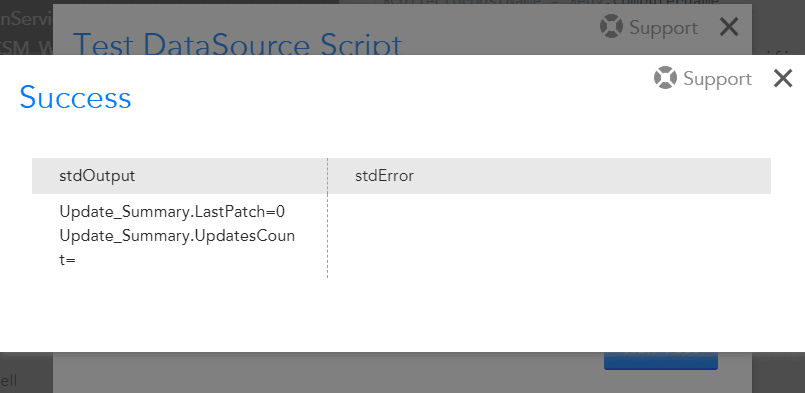
Task: Click the blue Success heading
Action: (x=75, y=97)
